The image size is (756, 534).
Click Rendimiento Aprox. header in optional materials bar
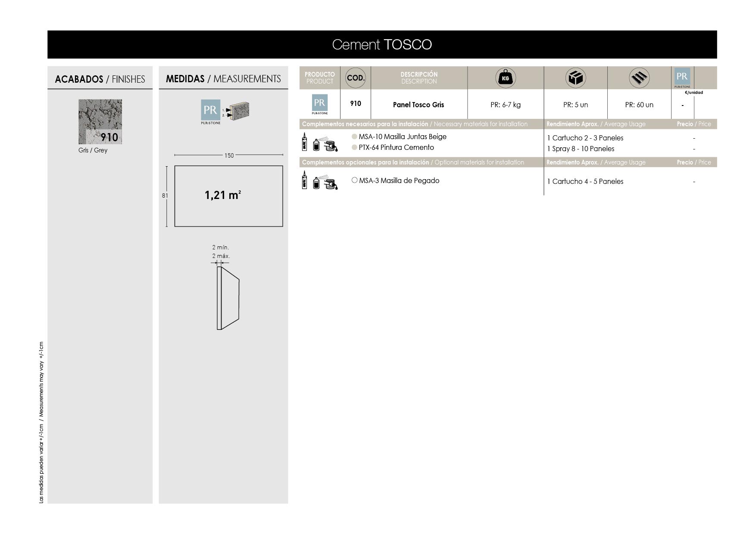pos(596,162)
